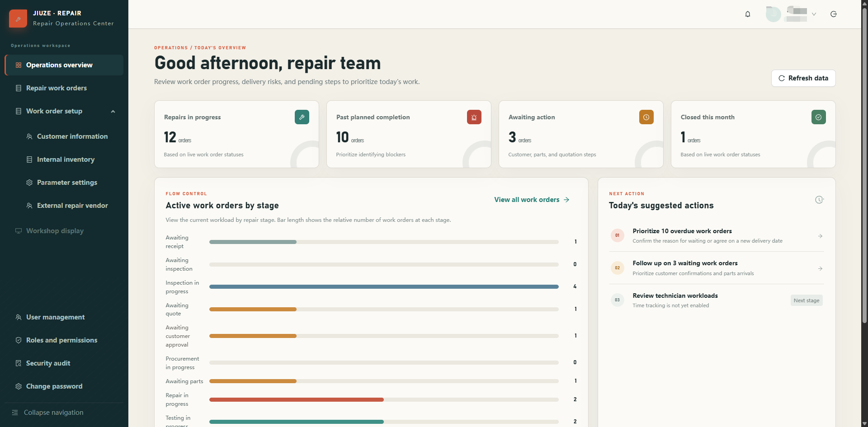Click the Inspection in progress bar
This screenshot has width=868, height=427.
[384, 286]
